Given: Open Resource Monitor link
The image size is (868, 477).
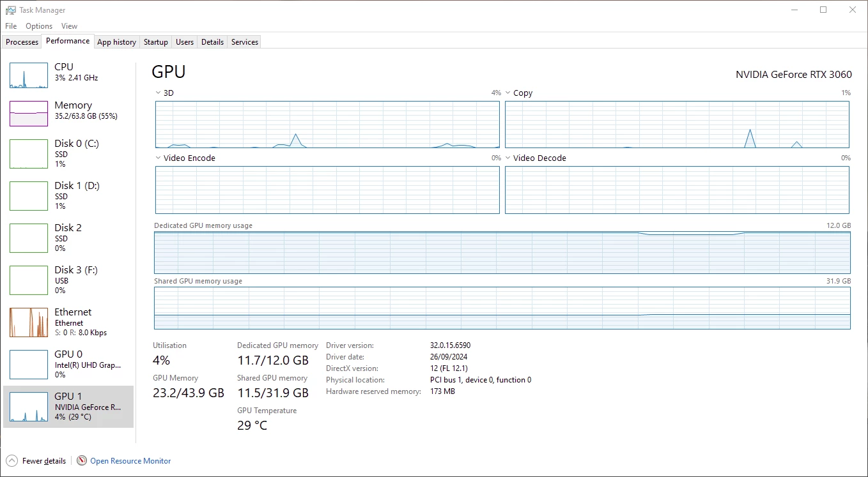Looking at the screenshot, I should coord(130,460).
